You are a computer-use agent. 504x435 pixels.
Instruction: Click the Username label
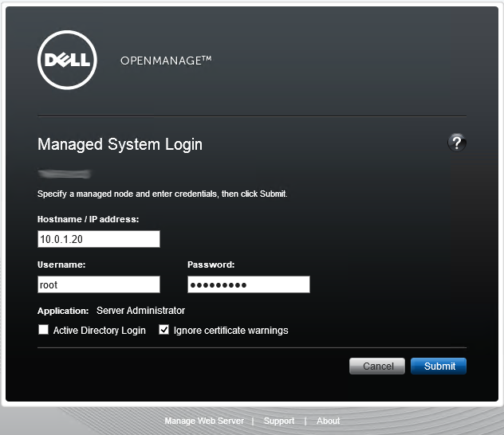click(61, 265)
